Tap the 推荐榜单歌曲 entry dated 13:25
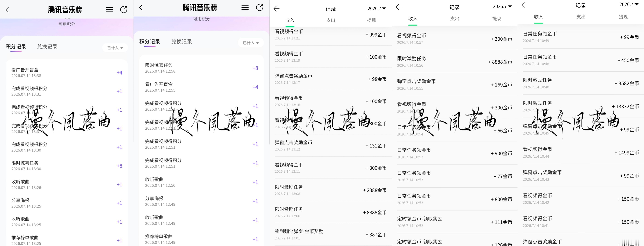Image resolution: width=644 pixels, height=246 pixels. [67, 240]
